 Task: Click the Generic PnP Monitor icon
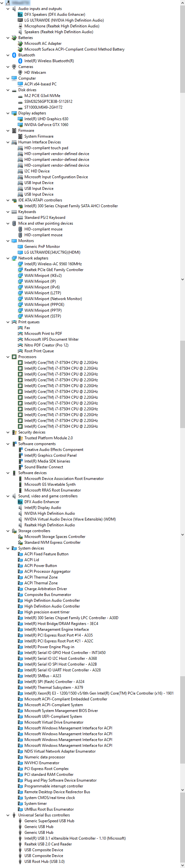pyautogui.click(x=20, y=247)
